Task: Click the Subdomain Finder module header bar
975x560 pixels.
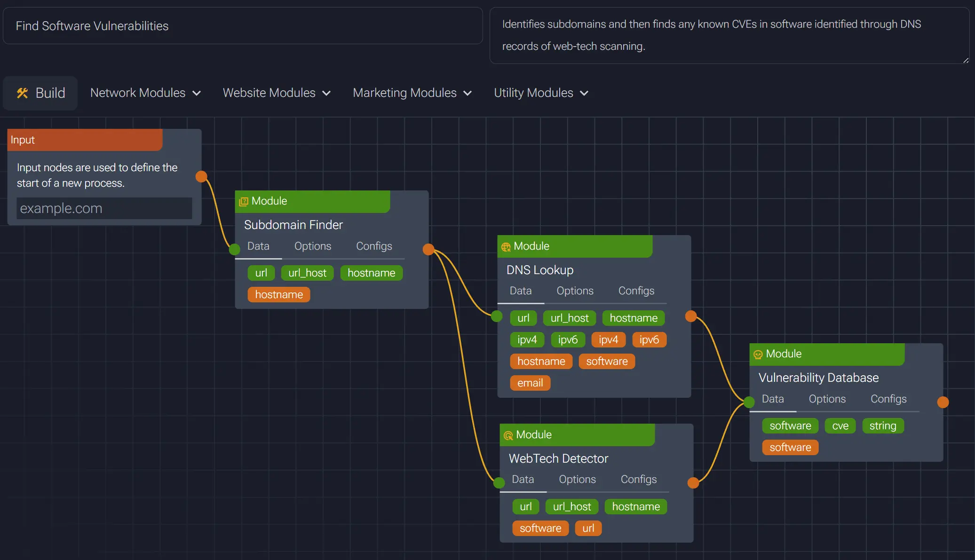Action: (312, 201)
